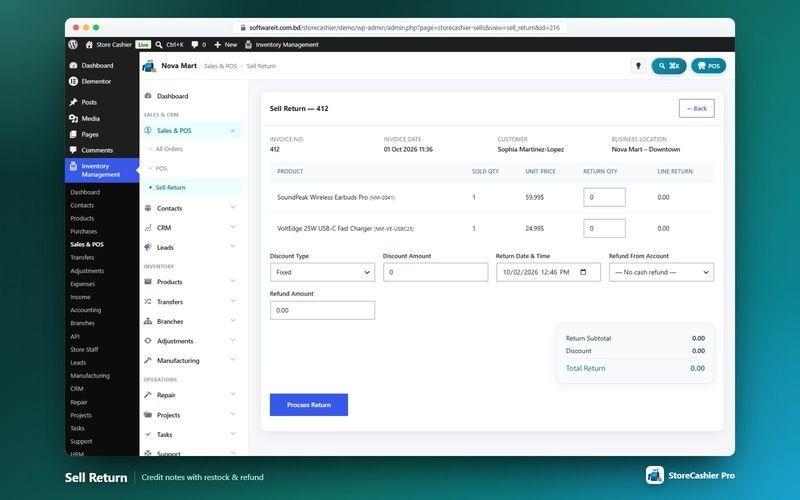
Task: Click the browser address bar URL
Action: pos(404,28)
